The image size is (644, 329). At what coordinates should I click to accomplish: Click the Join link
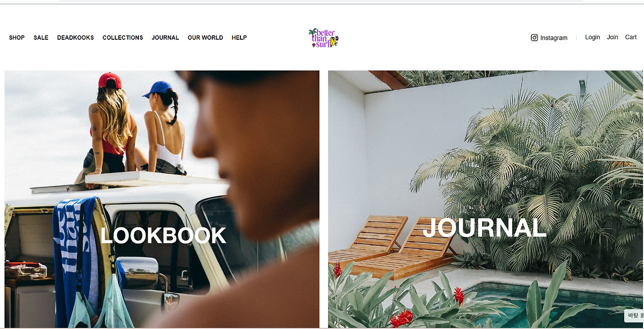point(612,37)
